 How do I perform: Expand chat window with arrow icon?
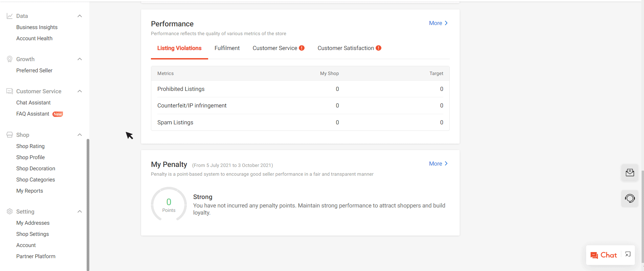pyautogui.click(x=628, y=254)
